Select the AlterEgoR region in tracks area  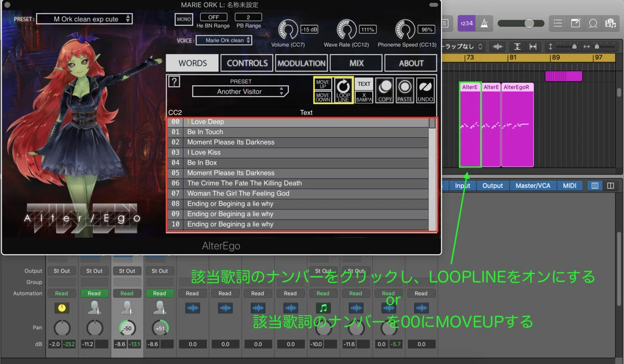pyautogui.click(x=517, y=125)
